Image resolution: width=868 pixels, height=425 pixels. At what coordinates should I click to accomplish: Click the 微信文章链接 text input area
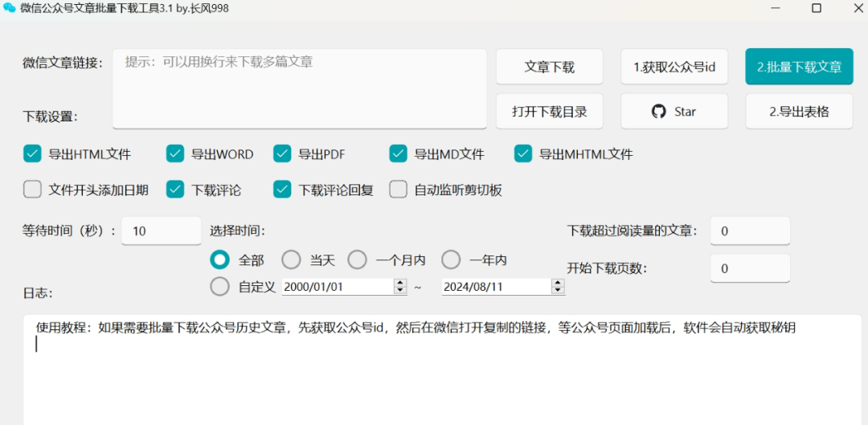click(300, 88)
